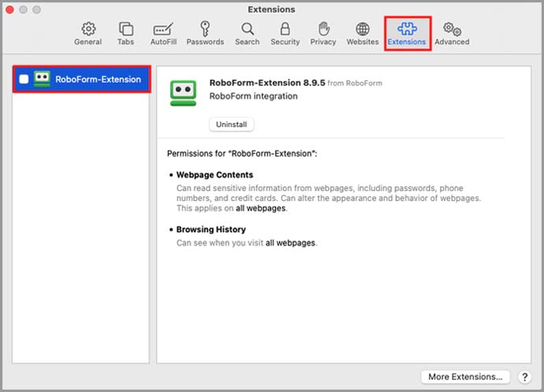
Task: Open the Tabs preferences pane
Action: [x=125, y=34]
